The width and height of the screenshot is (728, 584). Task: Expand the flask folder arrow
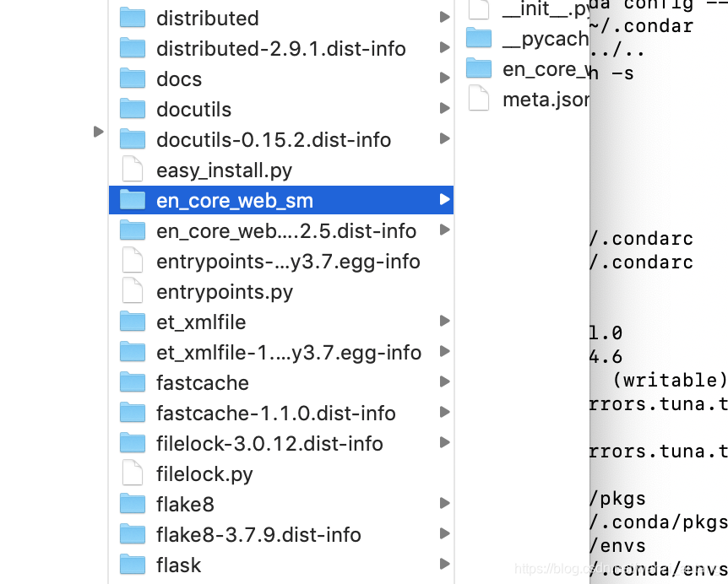(x=444, y=564)
